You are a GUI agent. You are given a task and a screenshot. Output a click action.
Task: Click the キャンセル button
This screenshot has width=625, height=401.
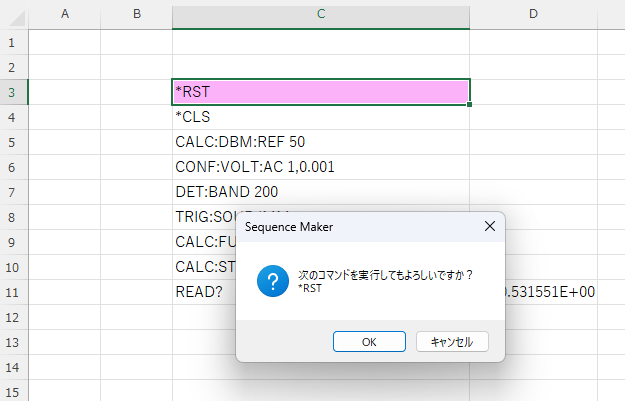(x=452, y=342)
